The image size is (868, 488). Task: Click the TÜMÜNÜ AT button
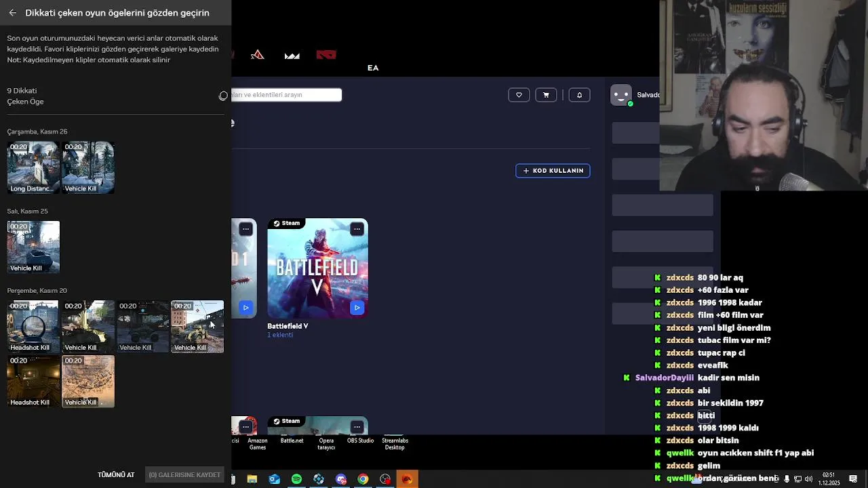116,475
